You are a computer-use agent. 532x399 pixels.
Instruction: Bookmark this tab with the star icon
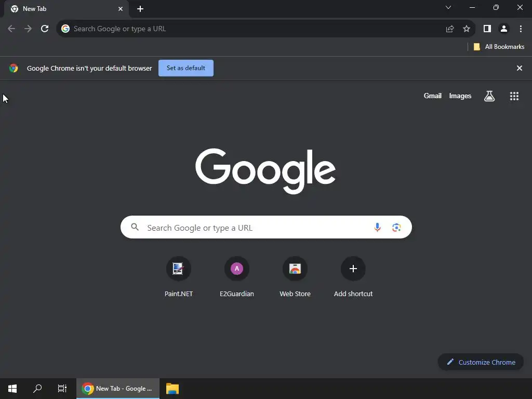[x=467, y=29]
